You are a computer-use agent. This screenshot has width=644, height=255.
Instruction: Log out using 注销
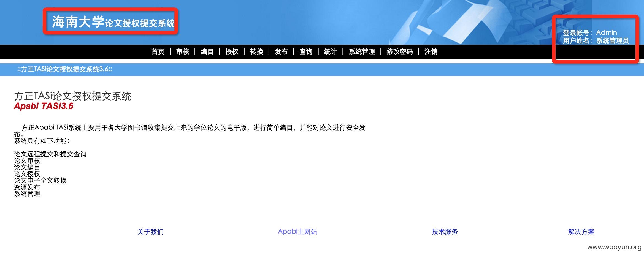[431, 52]
